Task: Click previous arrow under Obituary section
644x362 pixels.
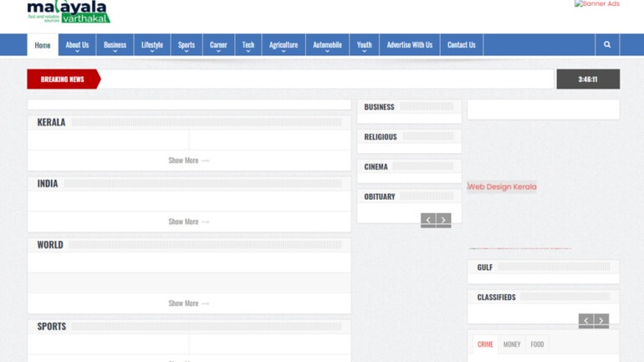Action: [428, 220]
